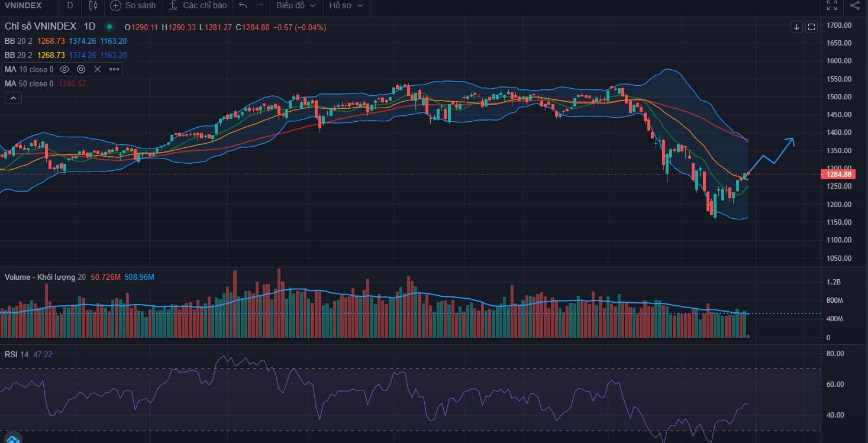The width and height of the screenshot is (868, 443).
Task: Click the VNINDEX symbol search field
Action: (x=24, y=5)
